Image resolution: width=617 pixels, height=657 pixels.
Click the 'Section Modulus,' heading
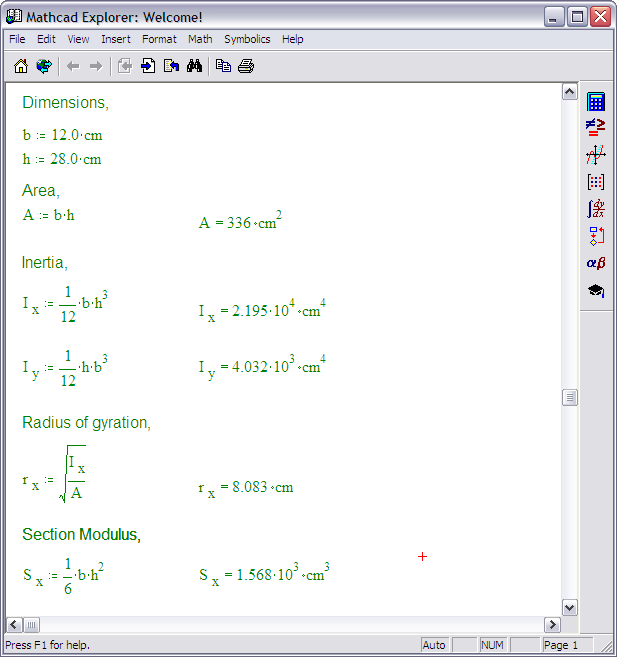click(81, 535)
